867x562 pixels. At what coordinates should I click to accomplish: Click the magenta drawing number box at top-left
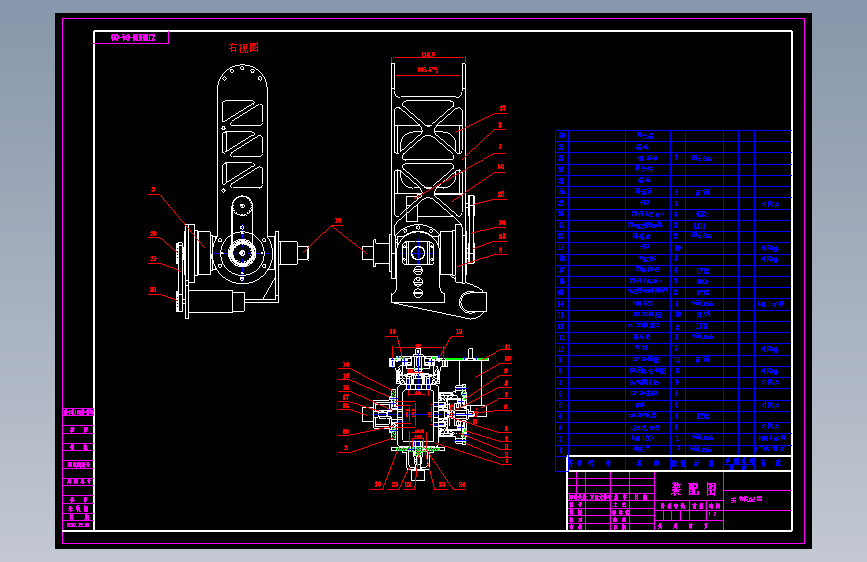coord(132,38)
